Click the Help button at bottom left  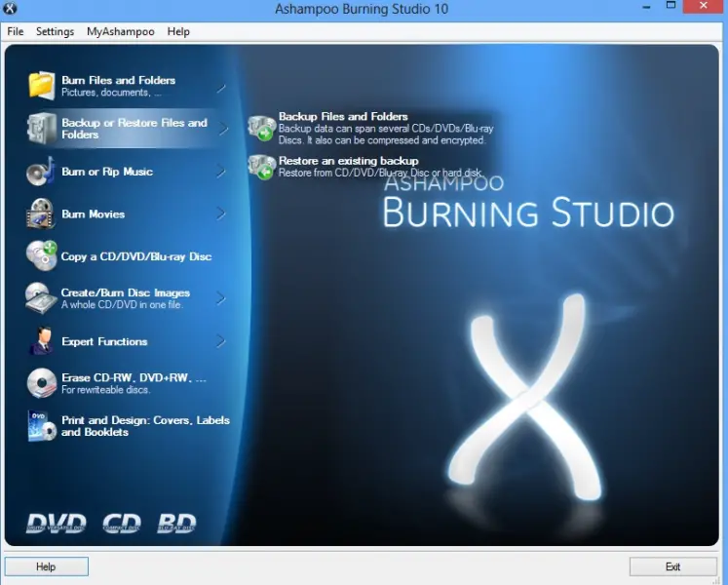click(47, 566)
